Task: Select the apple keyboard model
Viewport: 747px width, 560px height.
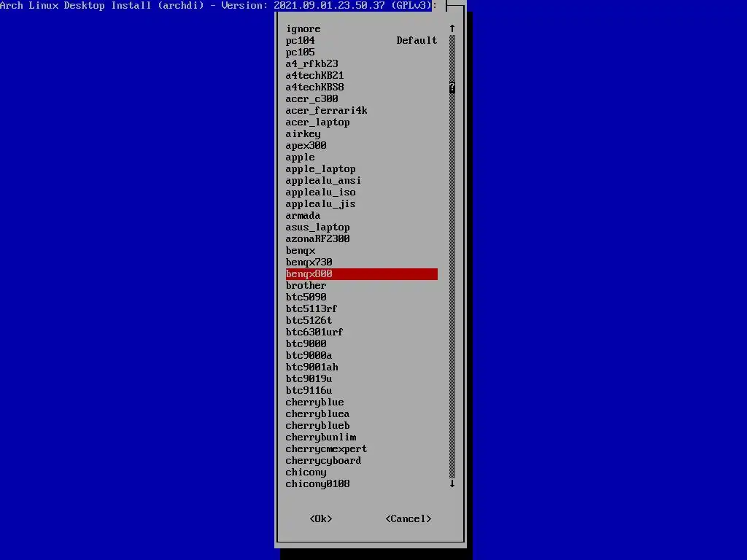Action: (362, 157)
